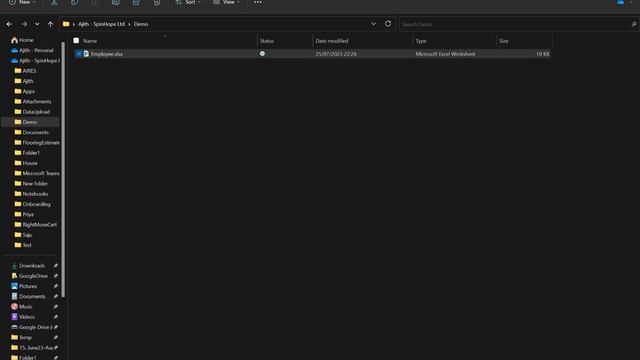Click the search magnifier icon
Viewport: 640px width, 360px height.
click(x=634, y=24)
